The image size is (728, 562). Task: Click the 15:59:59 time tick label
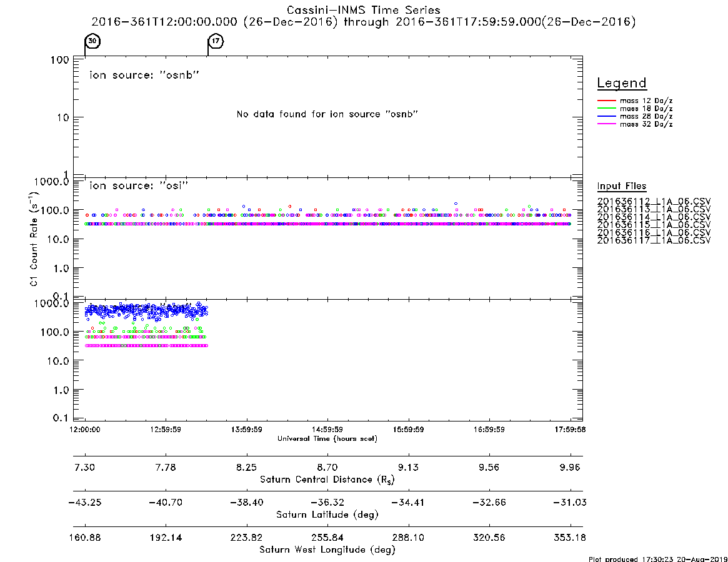tap(408, 430)
